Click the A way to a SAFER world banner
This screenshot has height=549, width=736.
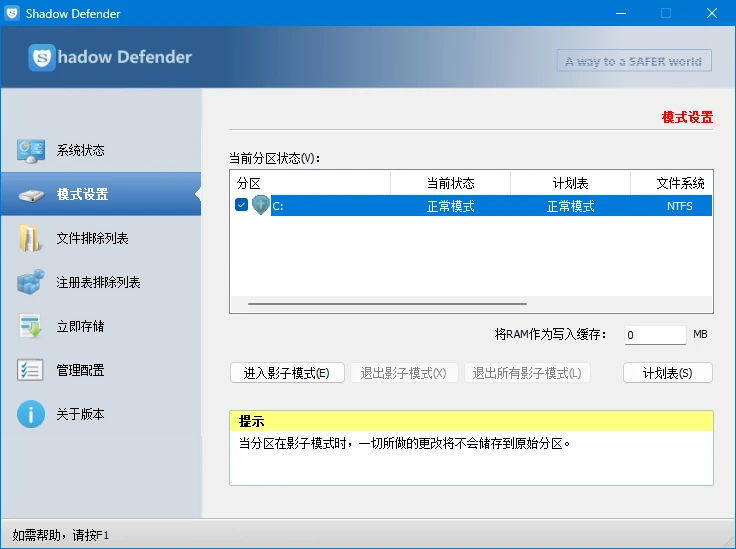coord(634,61)
